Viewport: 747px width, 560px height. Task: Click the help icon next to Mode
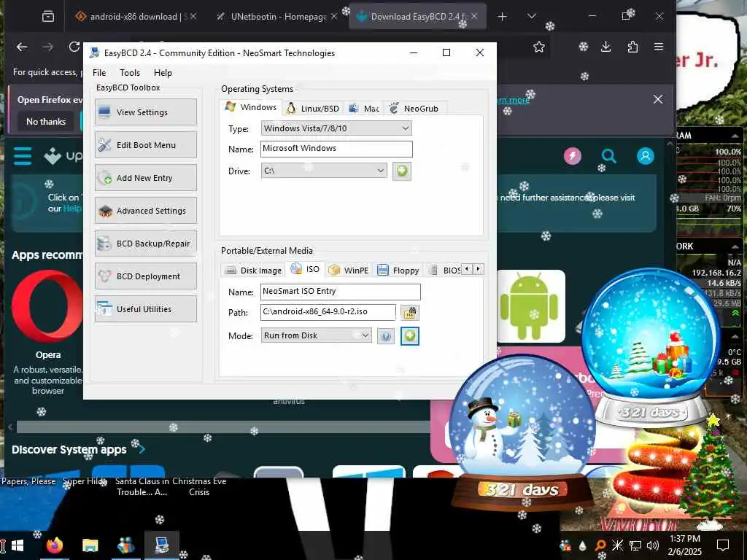(x=386, y=336)
